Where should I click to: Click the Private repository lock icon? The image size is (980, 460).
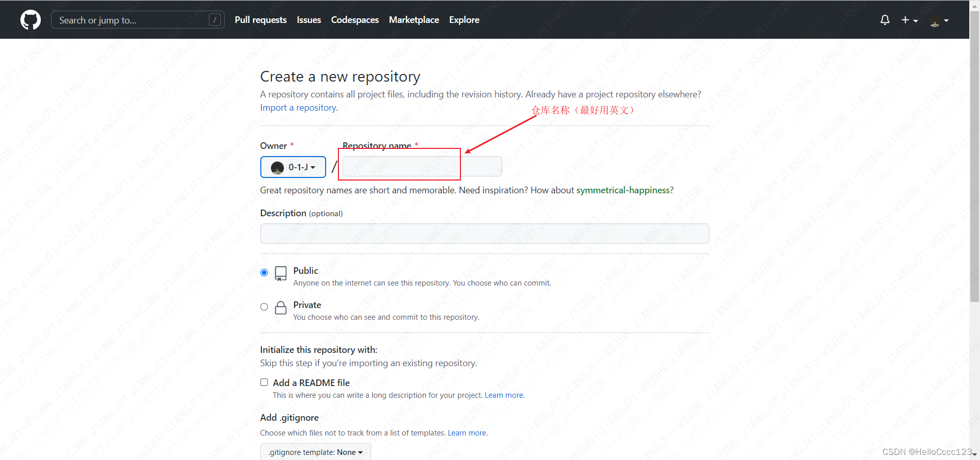[281, 308]
